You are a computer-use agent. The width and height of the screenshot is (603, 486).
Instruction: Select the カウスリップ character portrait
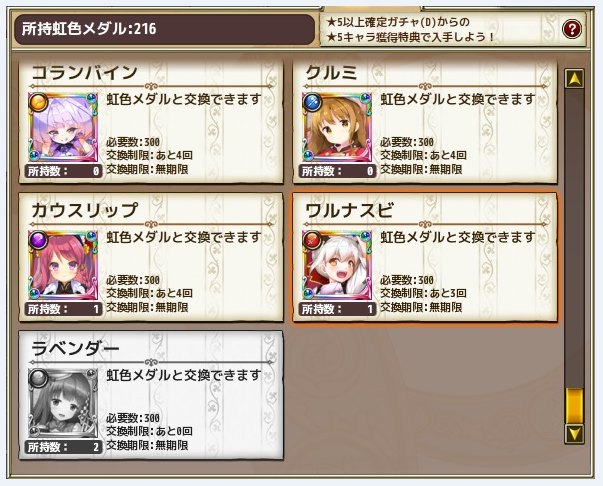point(63,265)
